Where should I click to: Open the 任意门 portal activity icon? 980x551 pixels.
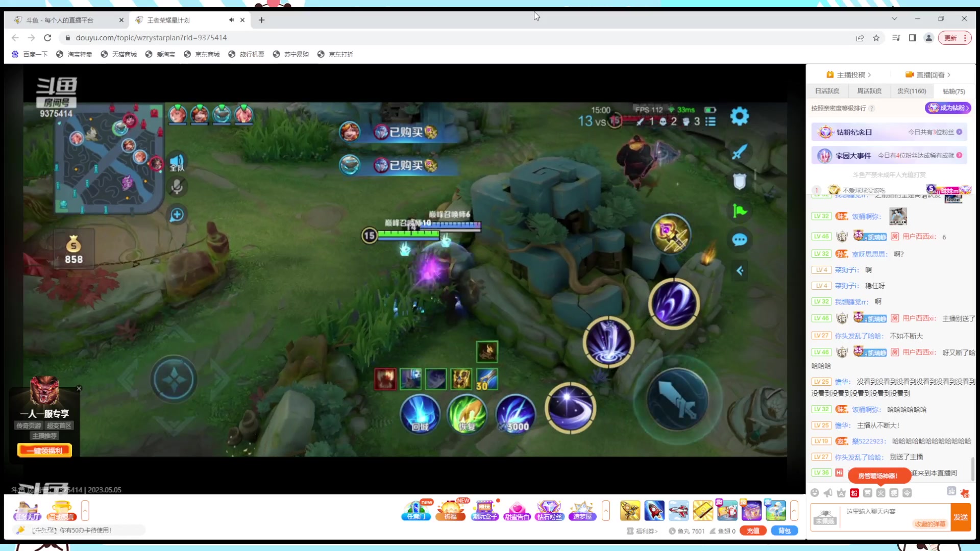click(416, 510)
